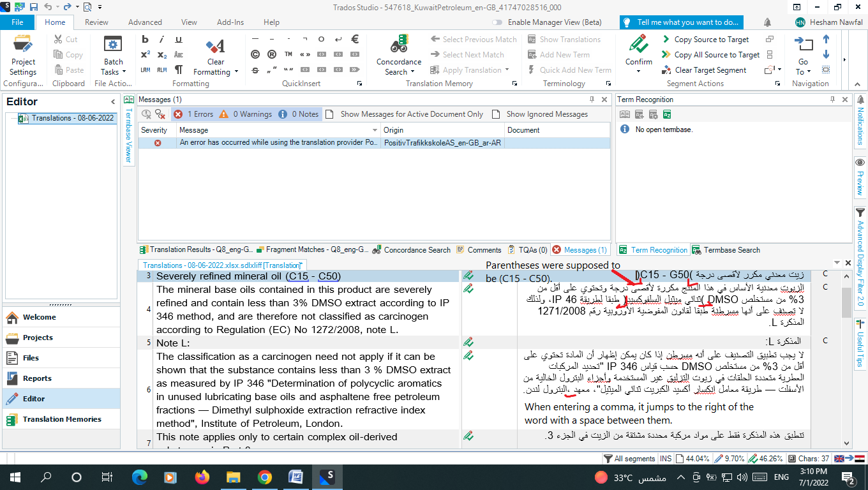
Task: Apply subscript formatting
Action: [162, 54]
